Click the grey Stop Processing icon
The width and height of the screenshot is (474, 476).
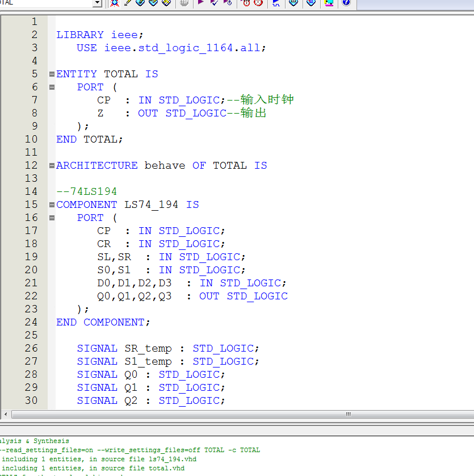point(184,3)
